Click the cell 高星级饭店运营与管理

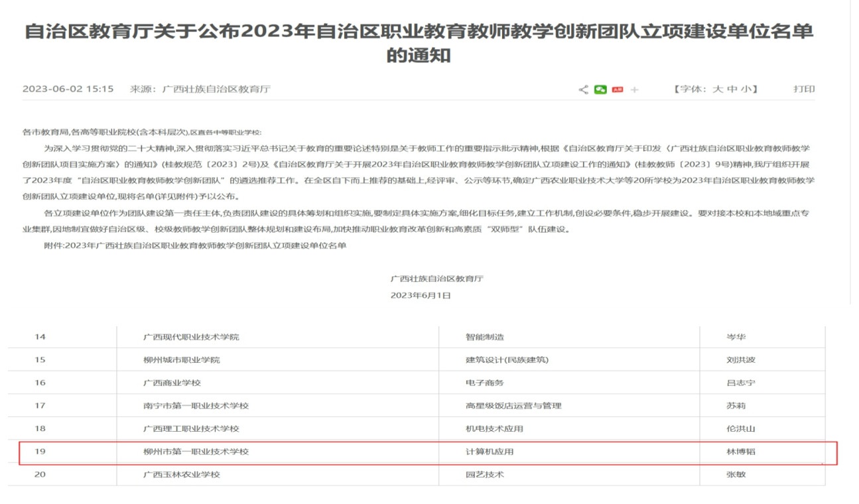click(x=513, y=405)
